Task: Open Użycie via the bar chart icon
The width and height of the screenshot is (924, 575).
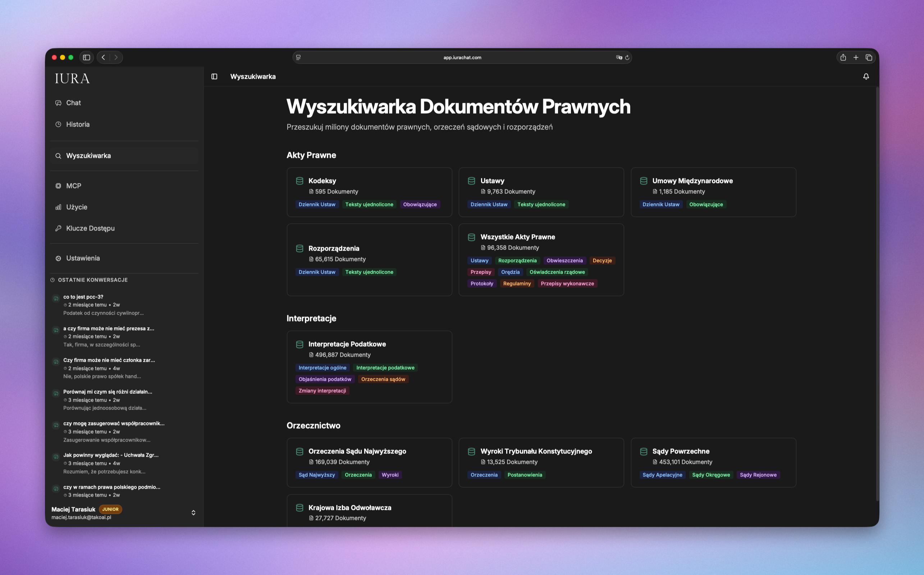Action: (58, 207)
